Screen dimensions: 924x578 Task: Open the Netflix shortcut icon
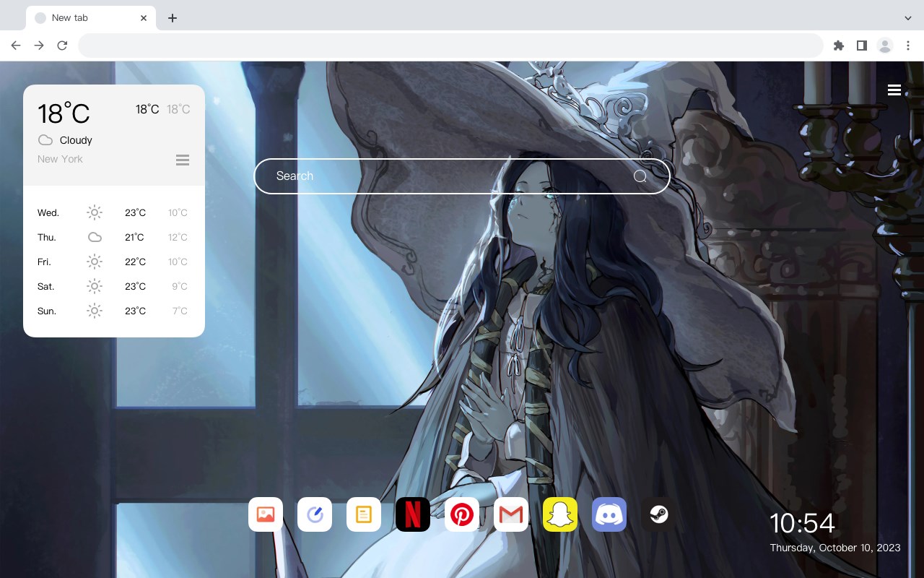(413, 514)
